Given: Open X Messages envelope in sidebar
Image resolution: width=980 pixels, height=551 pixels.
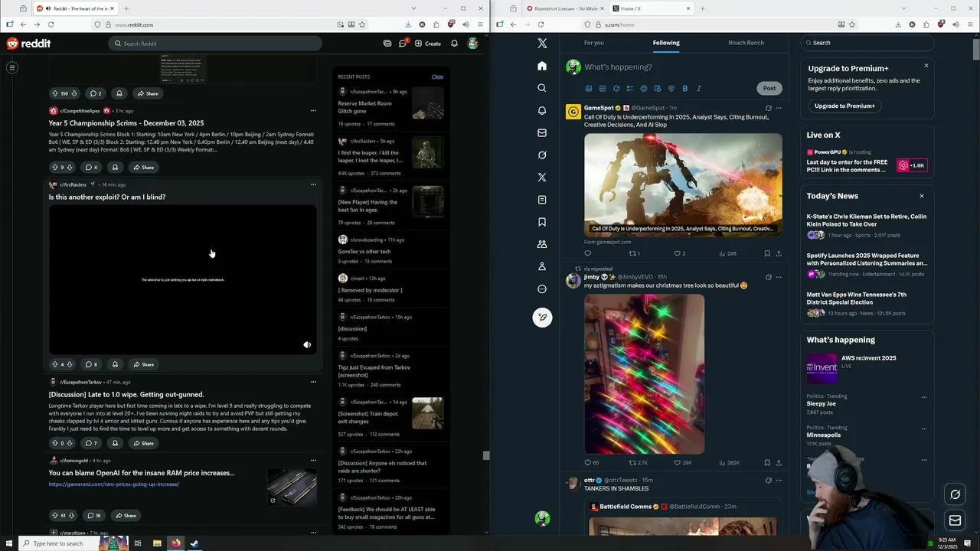Looking at the screenshot, I should point(542,132).
